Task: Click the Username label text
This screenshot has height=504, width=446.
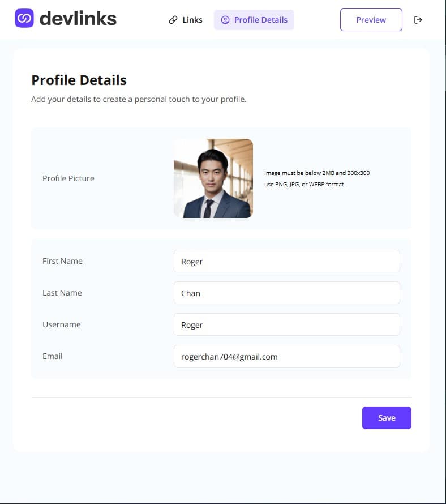Action: (x=62, y=324)
